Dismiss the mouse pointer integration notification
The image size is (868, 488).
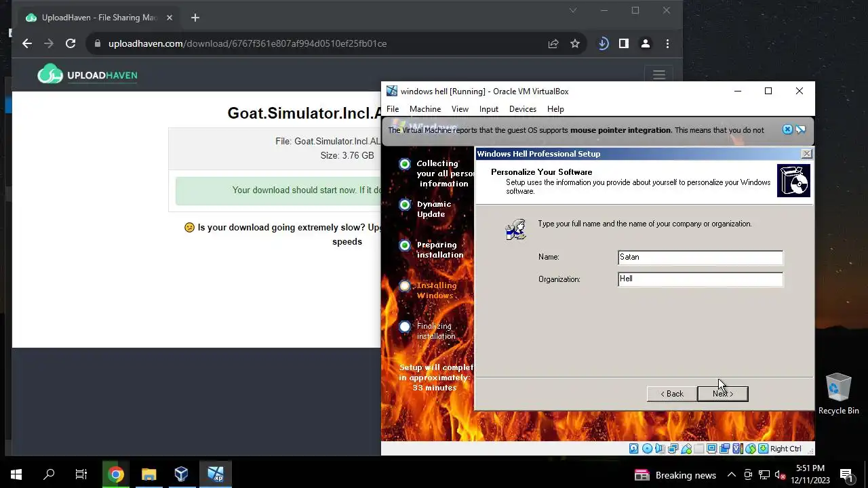pos(787,129)
